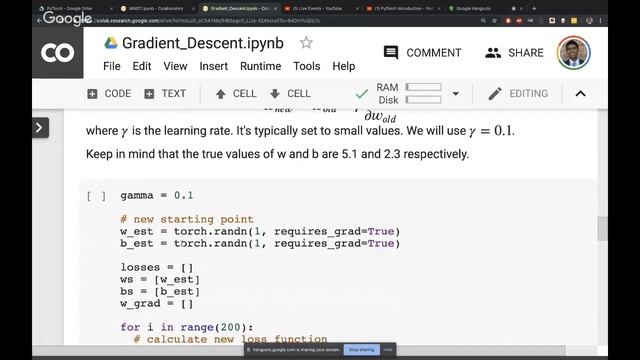Click the RAM usage bar
The image size is (640, 360).
(x=423, y=87)
